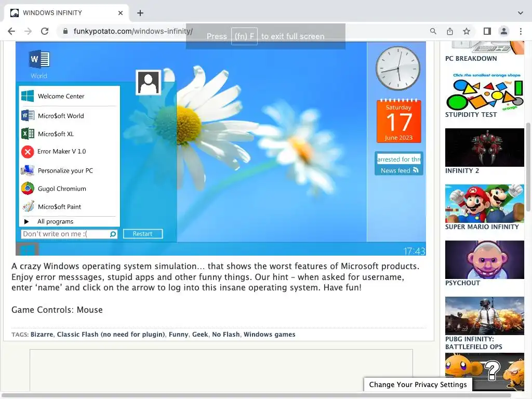Click Classic Flash (no need for plugin) tag

tap(111, 334)
